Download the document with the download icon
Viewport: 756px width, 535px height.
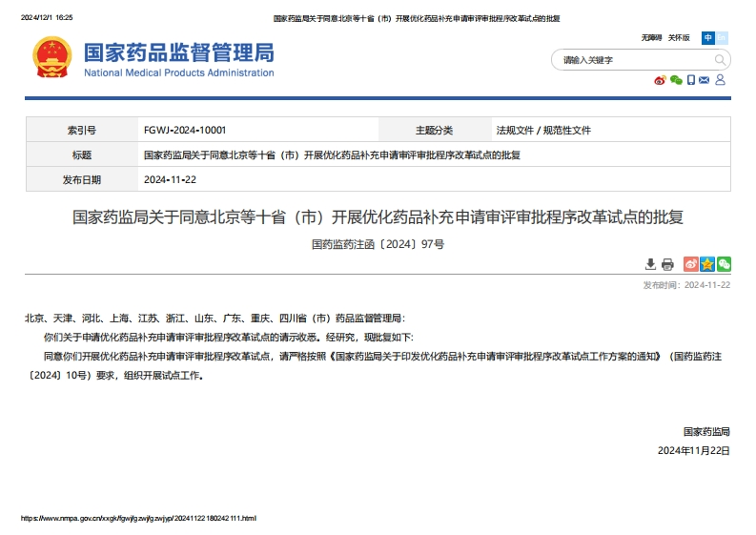tap(651, 264)
